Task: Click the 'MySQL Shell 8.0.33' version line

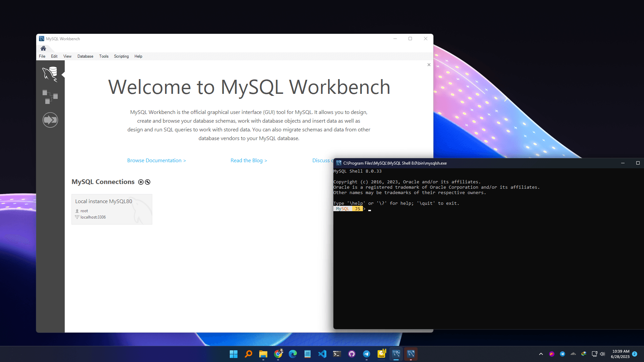Action: pyautogui.click(x=358, y=171)
